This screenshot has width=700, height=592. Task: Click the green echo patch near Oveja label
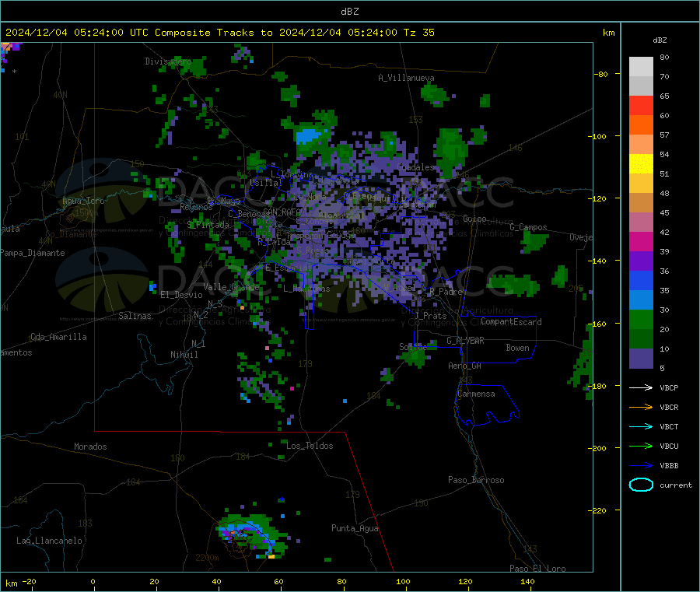[x=534, y=241]
